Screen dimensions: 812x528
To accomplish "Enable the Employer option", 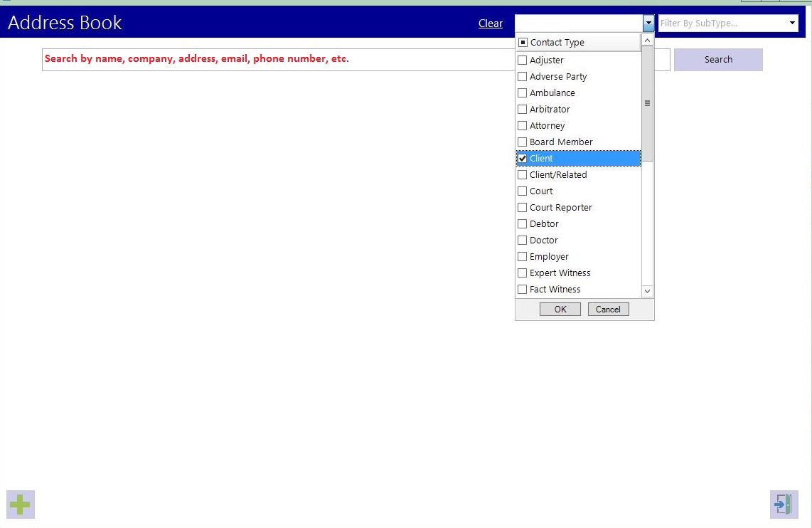I will [x=523, y=256].
